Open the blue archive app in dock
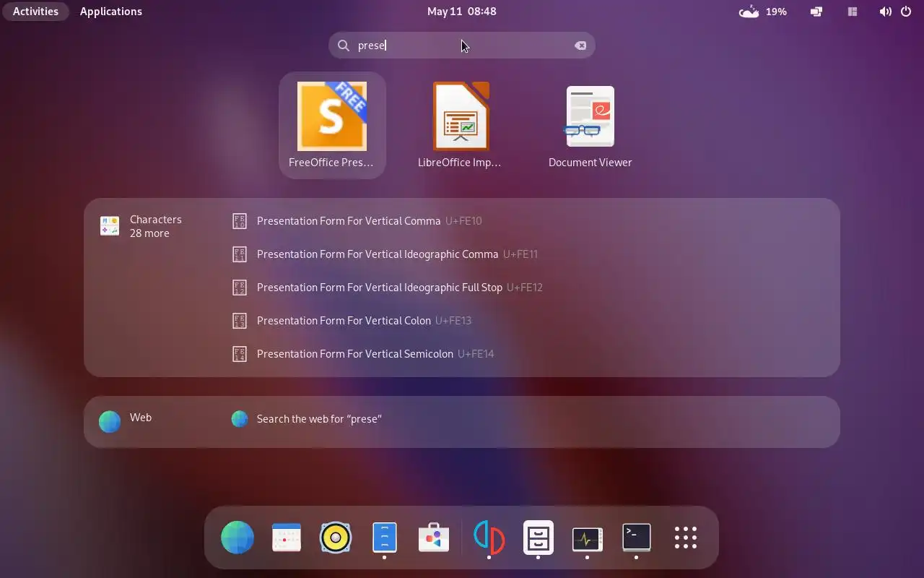This screenshot has width=924, height=578. tap(385, 538)
